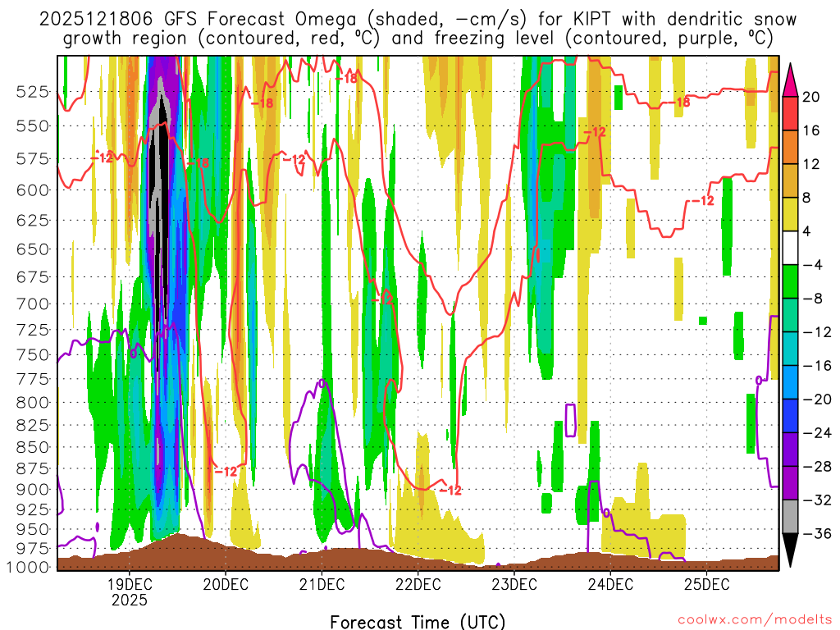Click the title line starting 'growth region'
Viewport: 840px width, 630px height.
(x=418, y=39)
